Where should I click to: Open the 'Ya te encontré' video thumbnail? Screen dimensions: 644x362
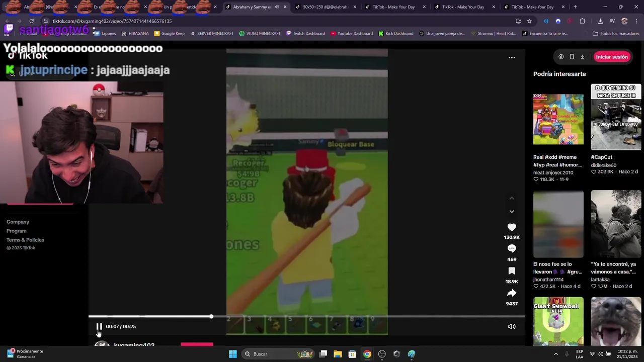(x=616, y=224)
